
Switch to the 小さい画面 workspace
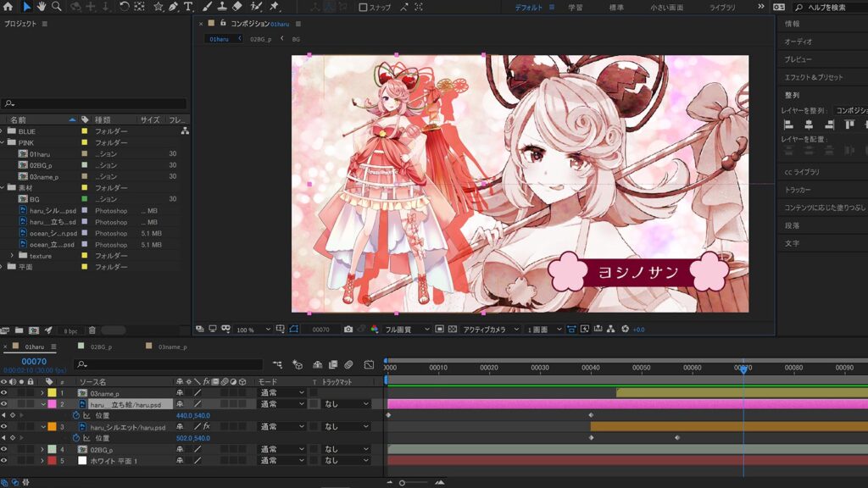point(666,7)
